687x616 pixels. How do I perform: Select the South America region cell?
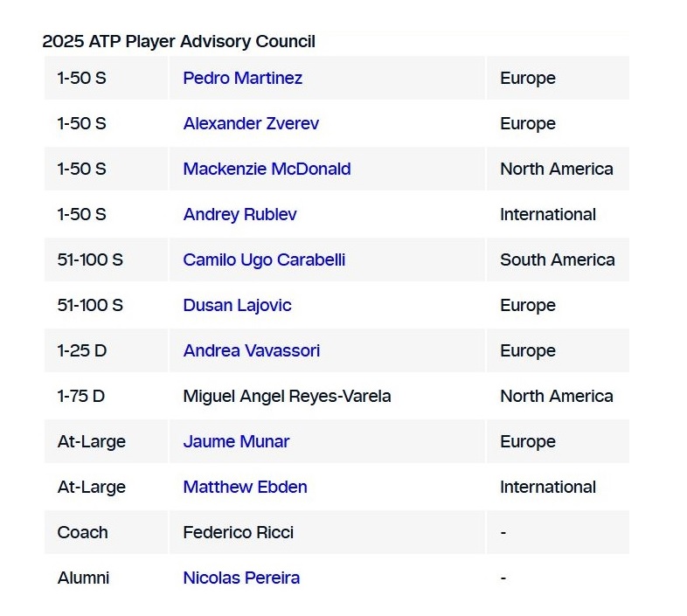[557, 260]
